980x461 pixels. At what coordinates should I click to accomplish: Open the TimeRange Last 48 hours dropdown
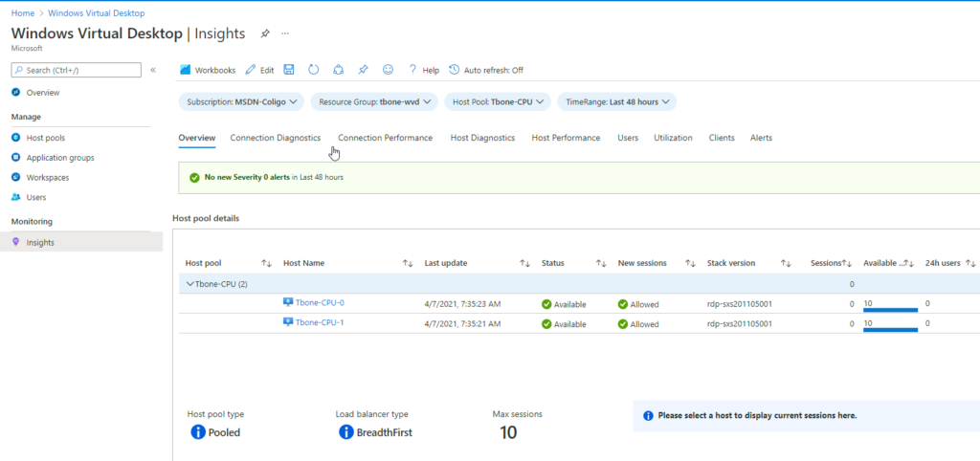pyautogui.click(x=617, y=101)
